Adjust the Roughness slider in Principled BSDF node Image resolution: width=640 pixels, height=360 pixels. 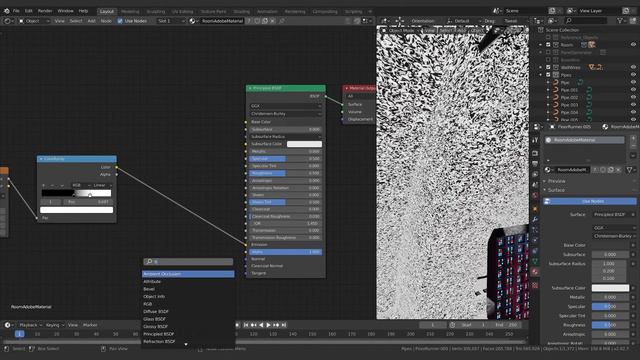(285, 173)
